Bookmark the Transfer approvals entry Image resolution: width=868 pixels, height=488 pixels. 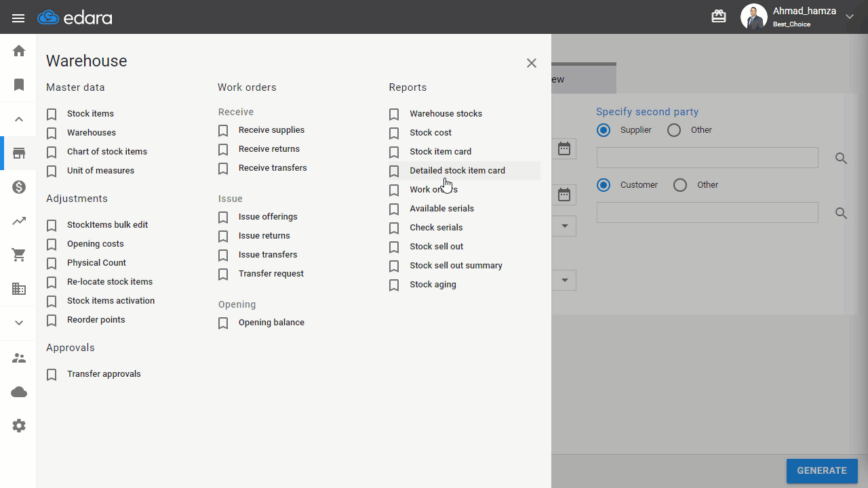coord(52,375)
